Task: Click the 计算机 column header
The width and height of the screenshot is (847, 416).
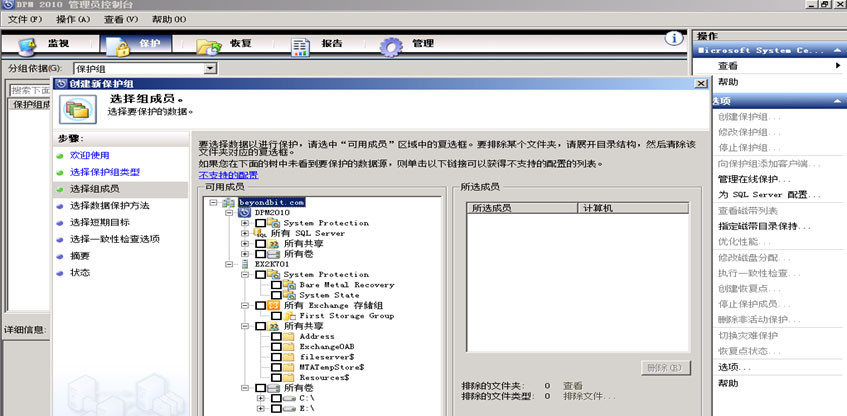Action: click(x=633, y=208)
